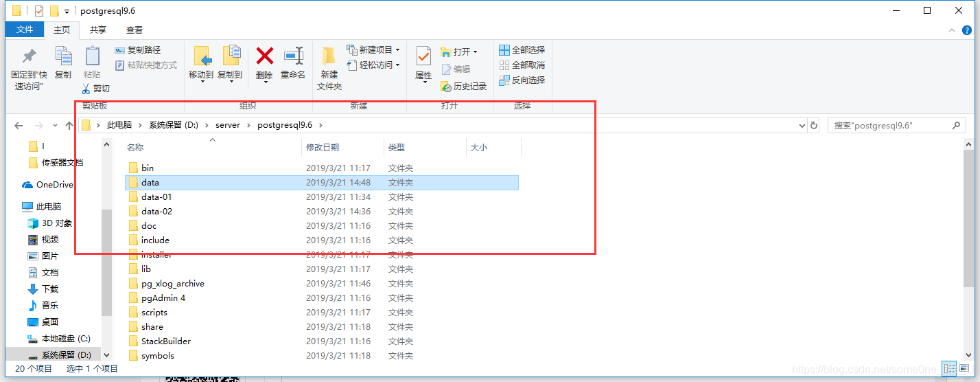Screen dimensions: 980x382
Task: Click Copy path (复制路径)
Action: pyautogui.click(x=137, y=50)
